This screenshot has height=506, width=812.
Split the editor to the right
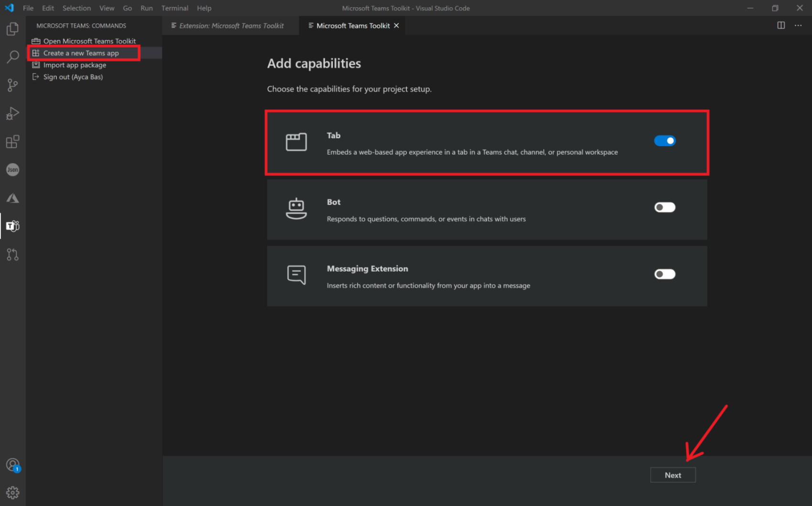pos(781,25)
